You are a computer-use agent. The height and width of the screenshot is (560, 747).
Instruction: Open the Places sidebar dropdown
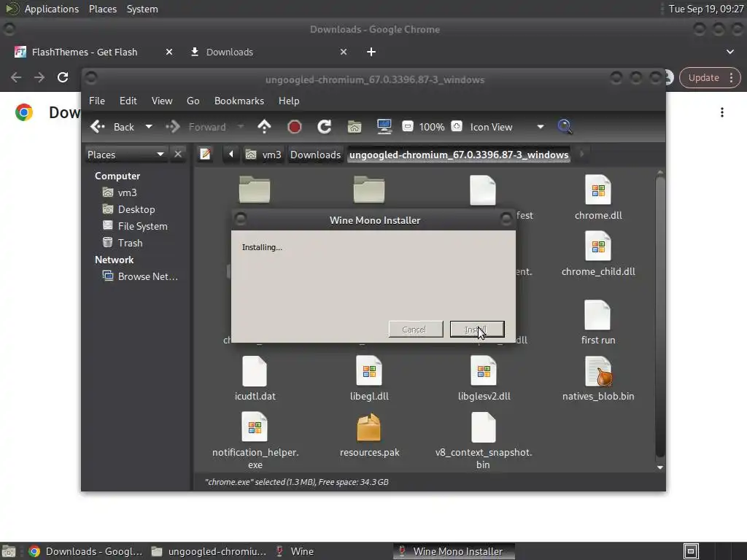125,155
